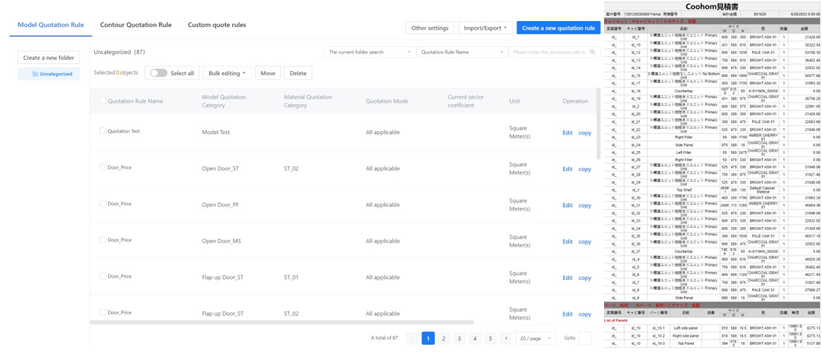Screen dimensions: 822x363
Task: Go to page 5
Action: pyautogui.click(x=490, y=338)
